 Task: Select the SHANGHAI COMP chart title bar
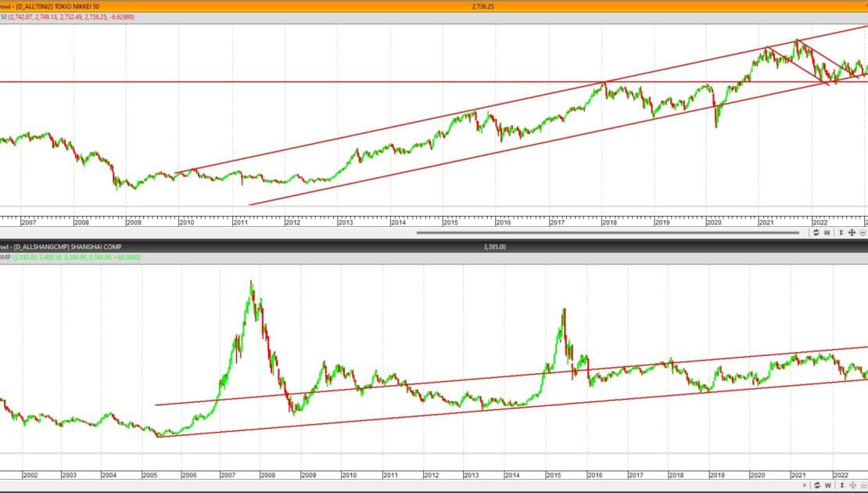click(434, 246)
